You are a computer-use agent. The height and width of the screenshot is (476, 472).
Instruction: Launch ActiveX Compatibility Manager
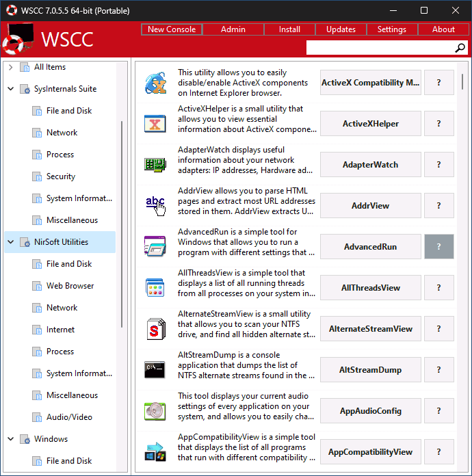(x=371, y=83)
